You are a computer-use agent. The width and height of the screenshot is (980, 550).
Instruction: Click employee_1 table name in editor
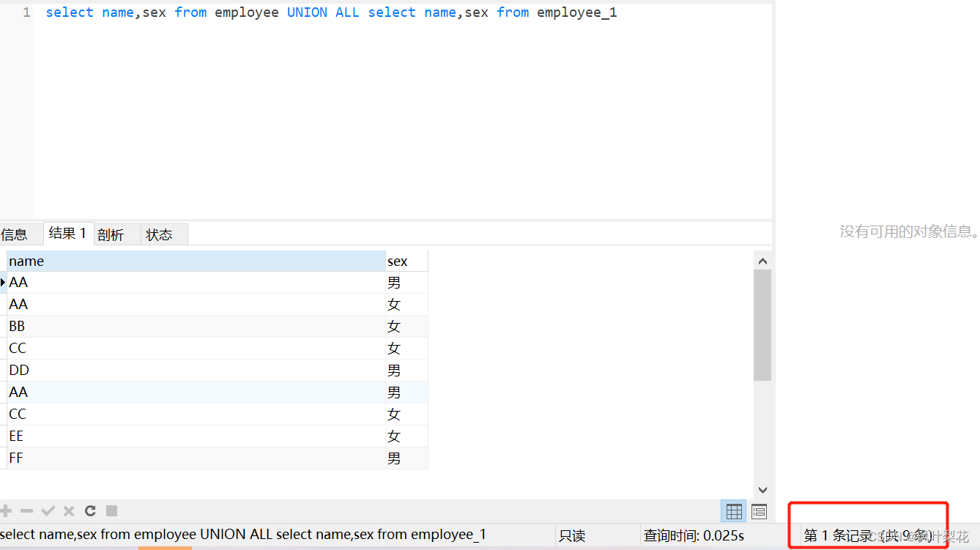point(577,12)
